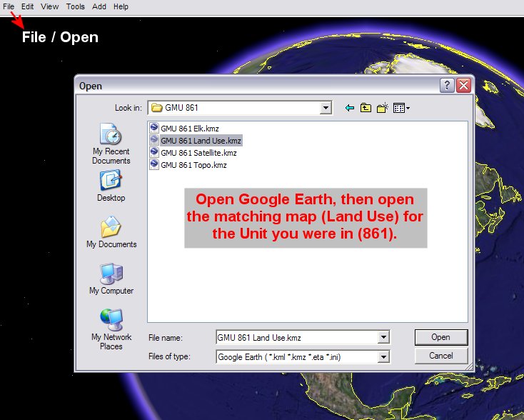
Task: Click into the File name input field
Action: pos(297,337)
